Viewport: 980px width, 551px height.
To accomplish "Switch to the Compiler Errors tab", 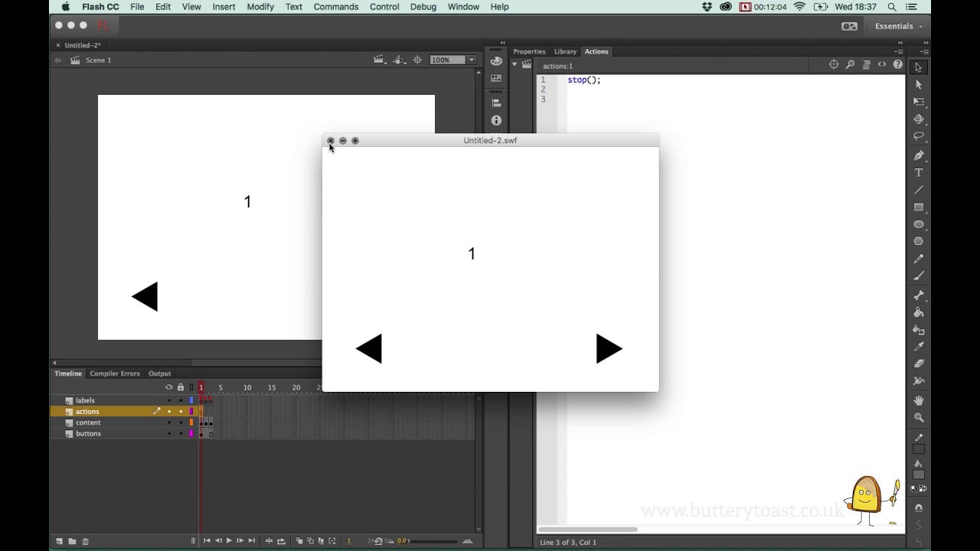I will click(115, 373).
